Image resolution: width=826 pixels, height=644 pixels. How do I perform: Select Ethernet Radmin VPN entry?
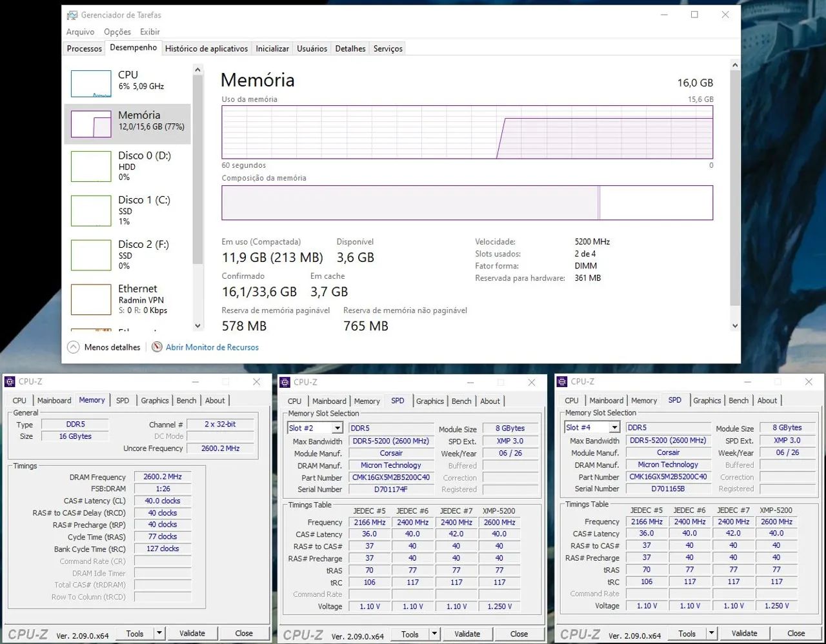127,299
